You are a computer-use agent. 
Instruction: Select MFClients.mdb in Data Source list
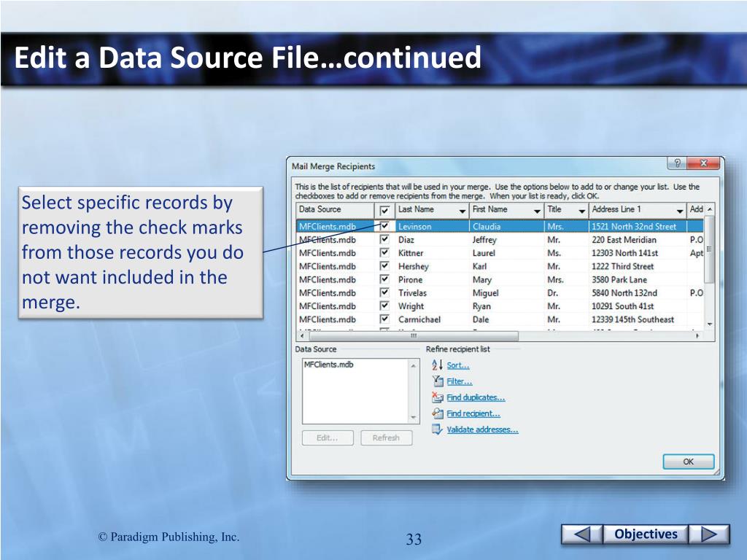(328, 365)
